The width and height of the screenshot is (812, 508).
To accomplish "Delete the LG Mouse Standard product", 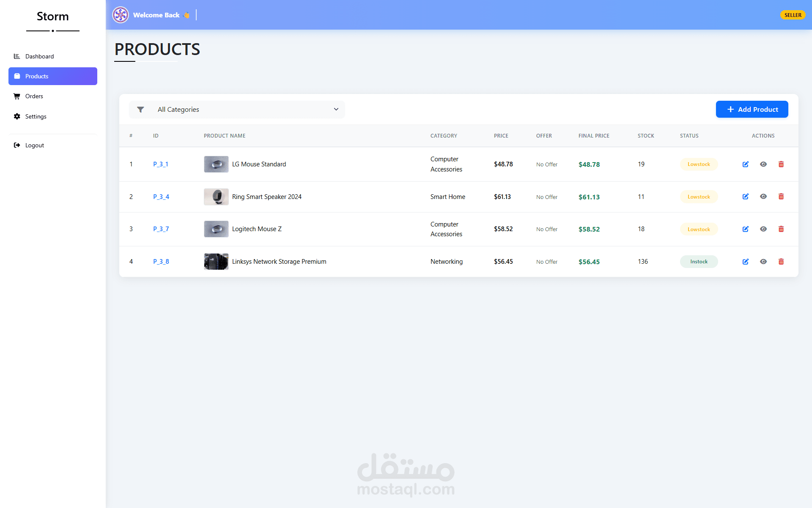I will (x=781, y=164).
